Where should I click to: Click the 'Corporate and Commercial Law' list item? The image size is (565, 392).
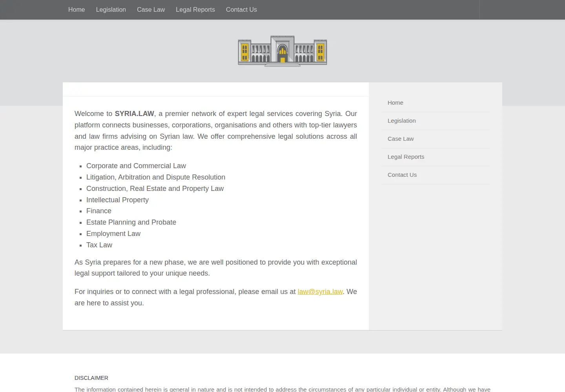(x=136, y=166)
